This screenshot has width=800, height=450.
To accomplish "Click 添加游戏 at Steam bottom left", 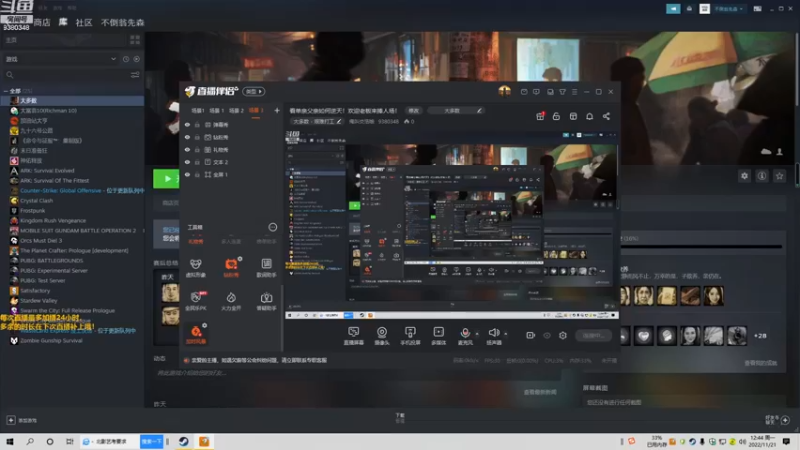I will (22, 420).
